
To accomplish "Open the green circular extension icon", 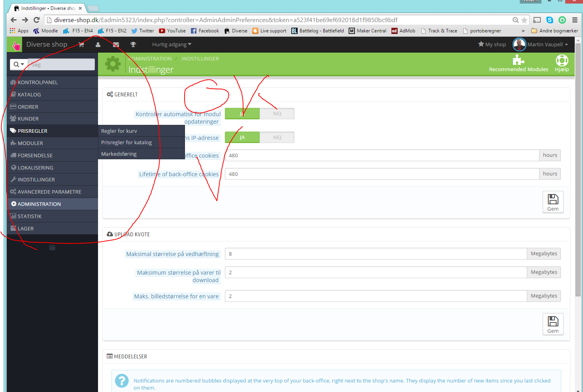I will click(x=562, y=20).
